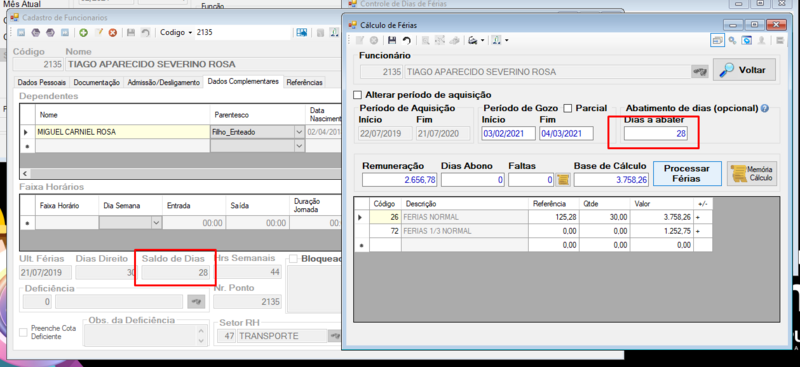Image resolution: width=800 pixels, height=367 pixels.
Task: Open Admissão/Desligamento tab
Action: [163, 82]
